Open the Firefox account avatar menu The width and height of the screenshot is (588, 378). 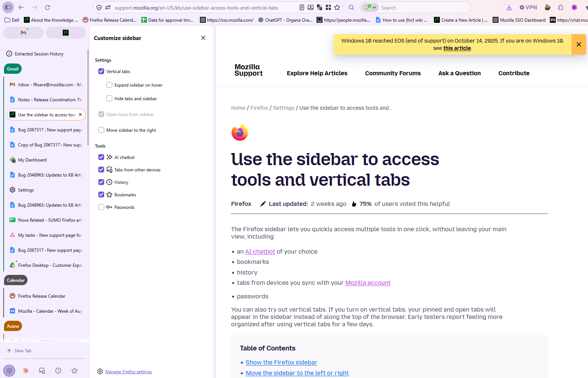547,7
